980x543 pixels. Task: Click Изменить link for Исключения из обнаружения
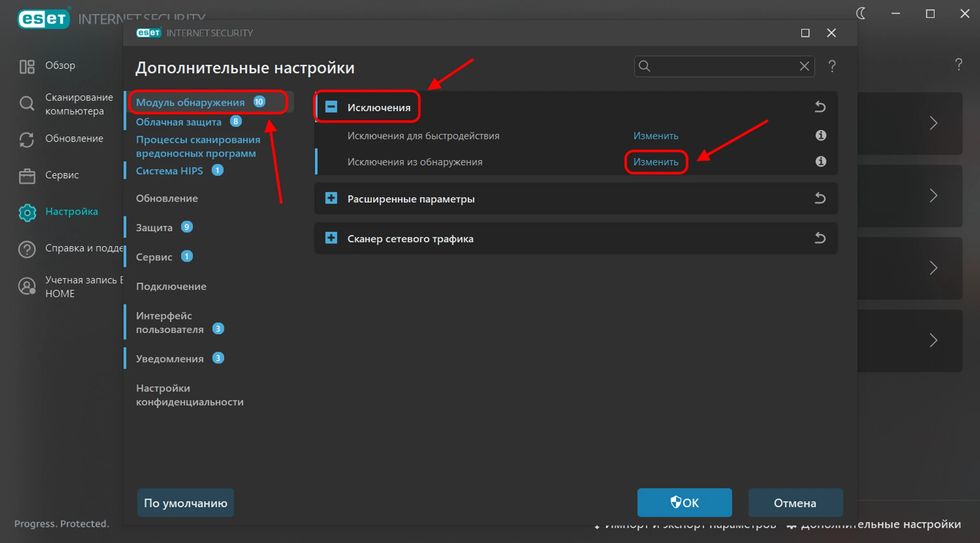pyautogui.click(x=656, y=162)
